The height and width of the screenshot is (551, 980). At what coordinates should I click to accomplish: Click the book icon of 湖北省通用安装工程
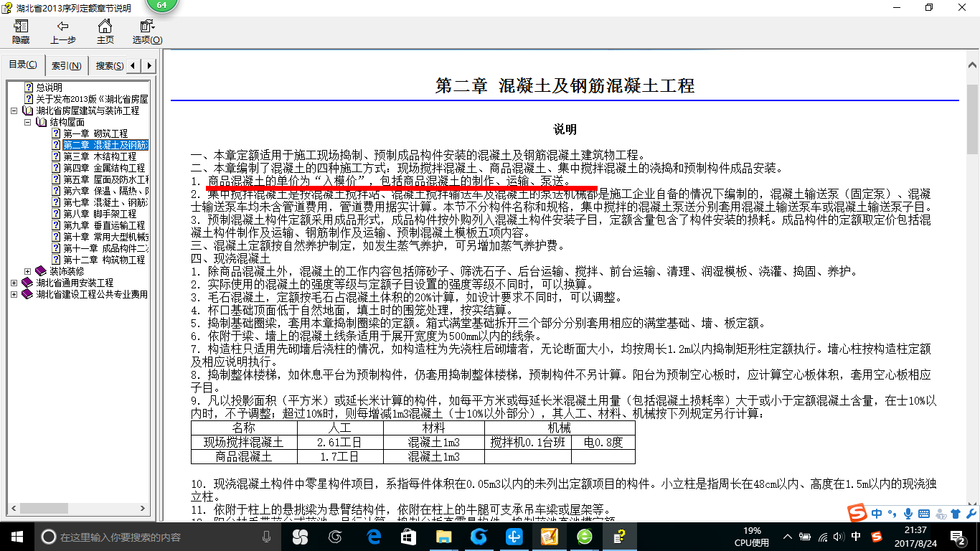pyautogui.click(x=28, y=283)
